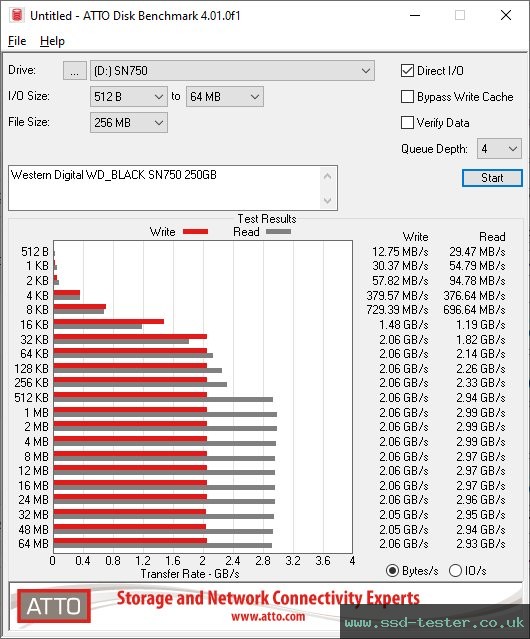Click the Transfer Rate - GB/s axis label
Viewport: 530px width, 639px height.
tap(190, 574)
